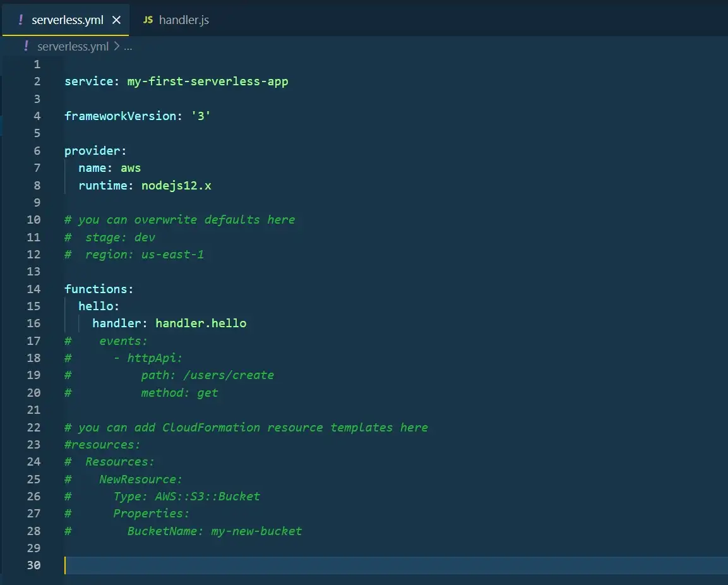
Task: Place cursor on 'my-first-serverless-app' value
Action: pyautogui.click(x=208, y=81)
